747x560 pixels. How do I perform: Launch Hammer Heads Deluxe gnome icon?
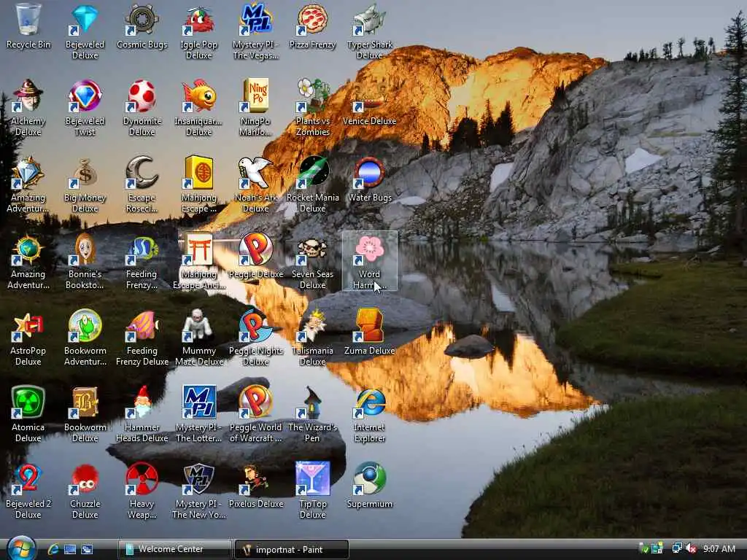point(142,414)
